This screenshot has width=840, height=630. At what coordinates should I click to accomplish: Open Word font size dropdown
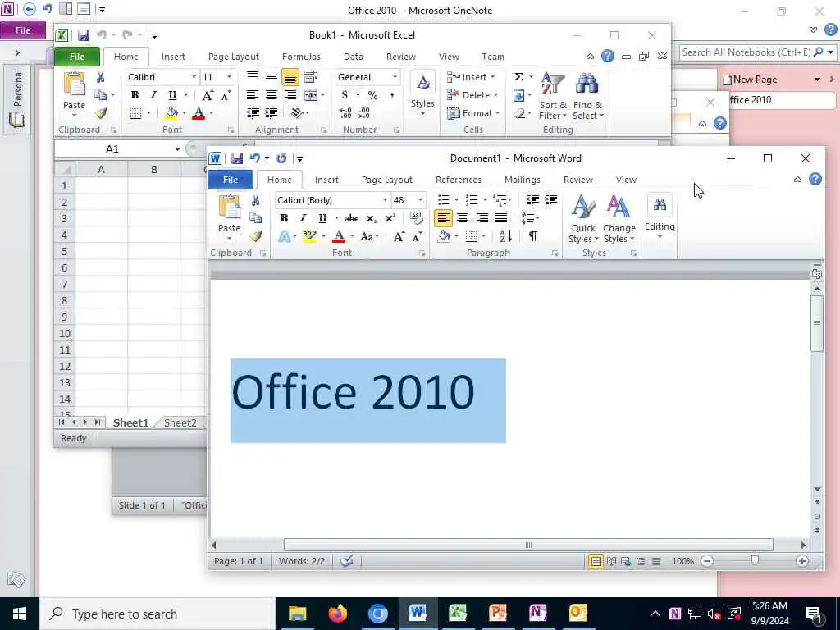tap(421, 200)
